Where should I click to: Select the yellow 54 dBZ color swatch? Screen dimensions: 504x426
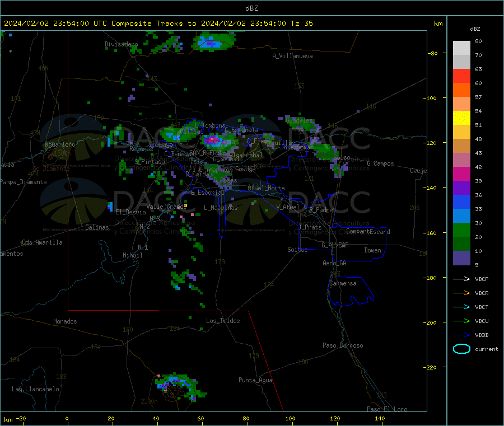tap(461, 118)
